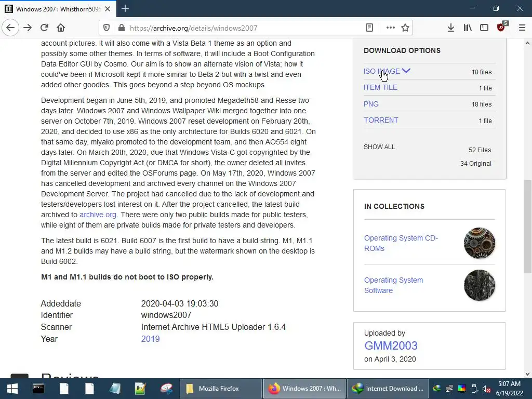View site security padlock info
The image size is (532, 399).
[x=122, y=28]
